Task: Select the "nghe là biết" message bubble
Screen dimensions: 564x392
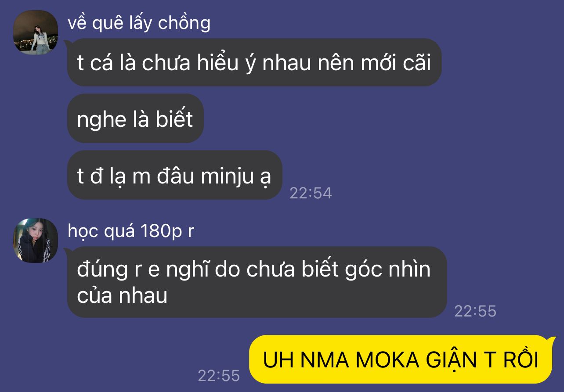Action: [135, 119]
